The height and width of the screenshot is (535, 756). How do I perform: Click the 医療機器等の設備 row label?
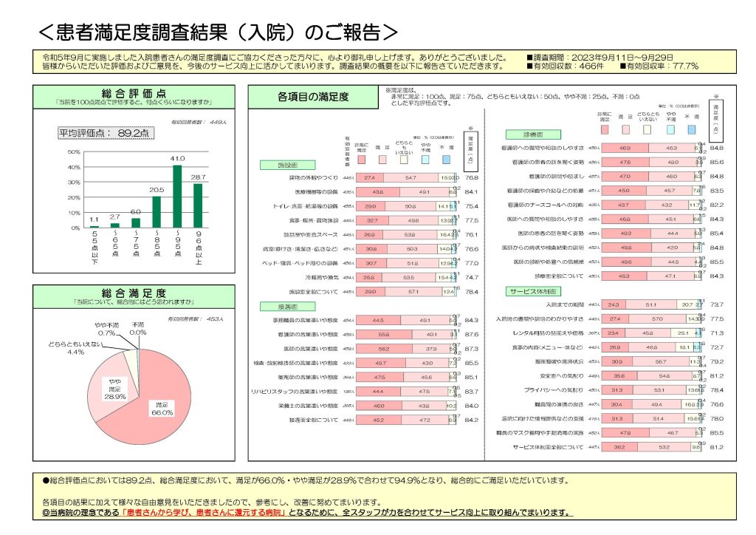(316, 192)
